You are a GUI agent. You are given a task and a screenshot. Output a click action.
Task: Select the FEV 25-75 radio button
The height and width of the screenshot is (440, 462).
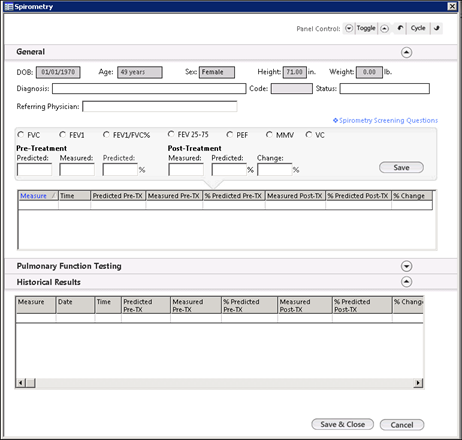(x=171, y=134)
